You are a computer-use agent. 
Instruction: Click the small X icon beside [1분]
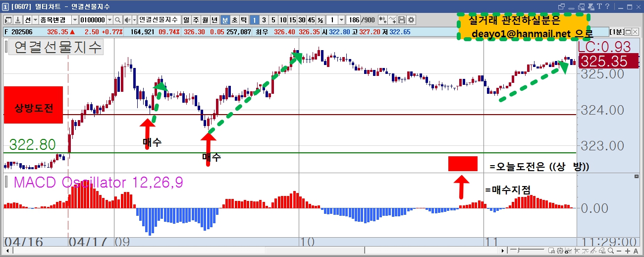pos(635,32)
